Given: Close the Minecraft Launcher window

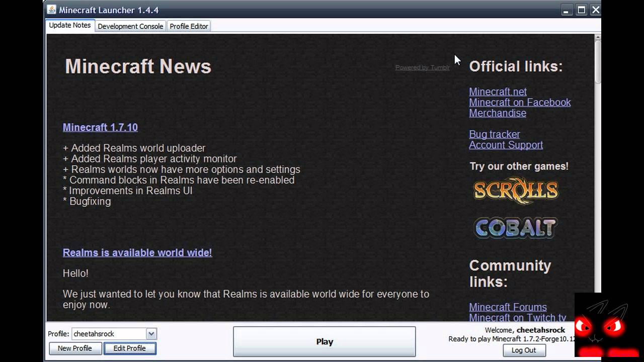Looking at the screenshot, I should (x=595, y=10).
